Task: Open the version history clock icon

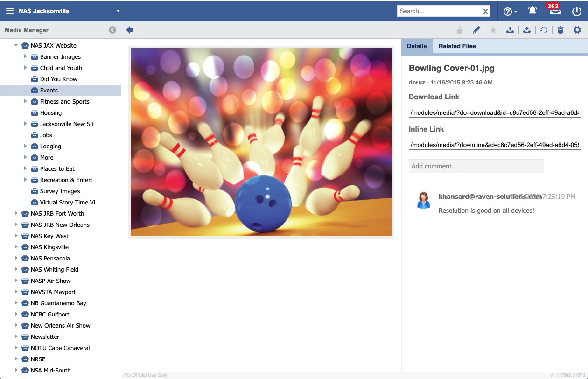Action: tap(544, 30)
